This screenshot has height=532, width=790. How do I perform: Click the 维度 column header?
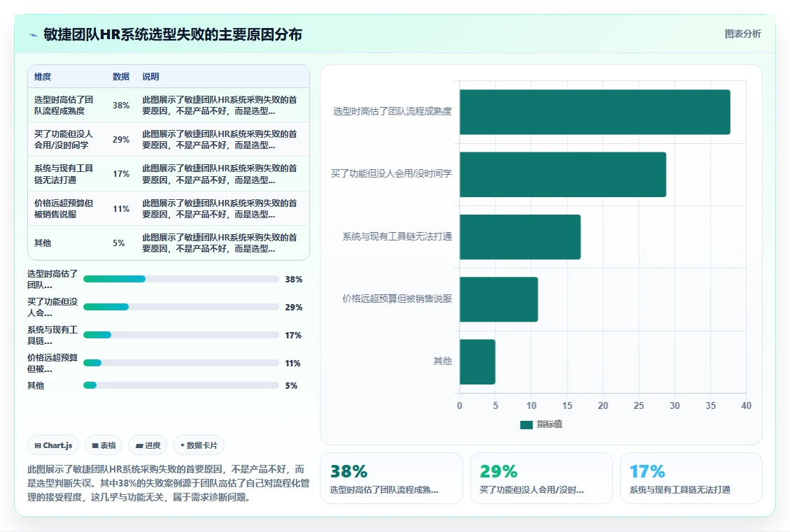[x=43, y=76]
